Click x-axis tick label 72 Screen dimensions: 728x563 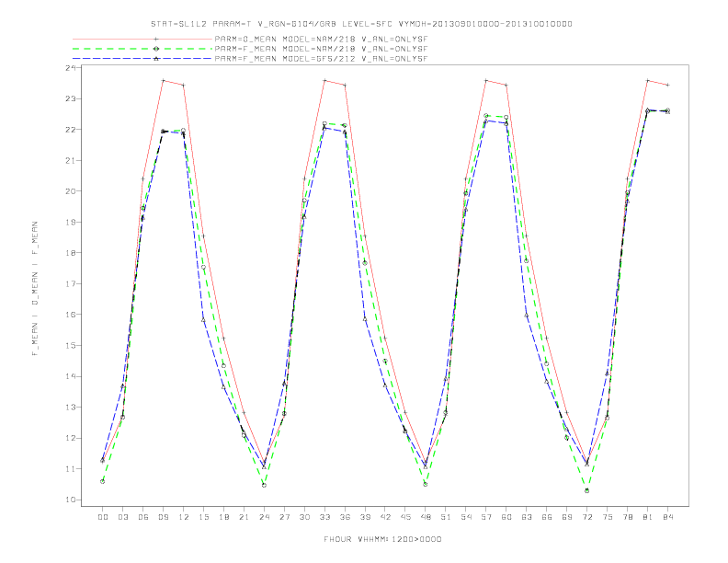pyautogui.click(x=587, y=517)
